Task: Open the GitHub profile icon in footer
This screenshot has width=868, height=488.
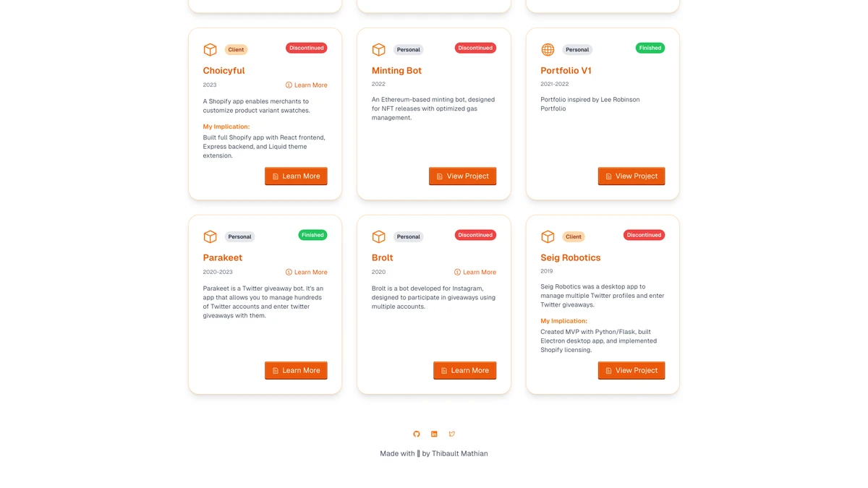Action: [x=417, y=435]
